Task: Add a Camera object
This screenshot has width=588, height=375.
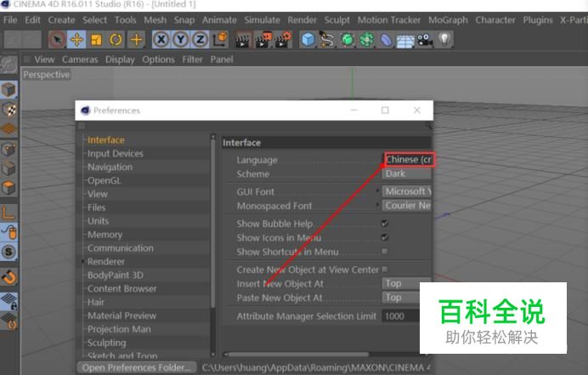Action: (425, 39)
